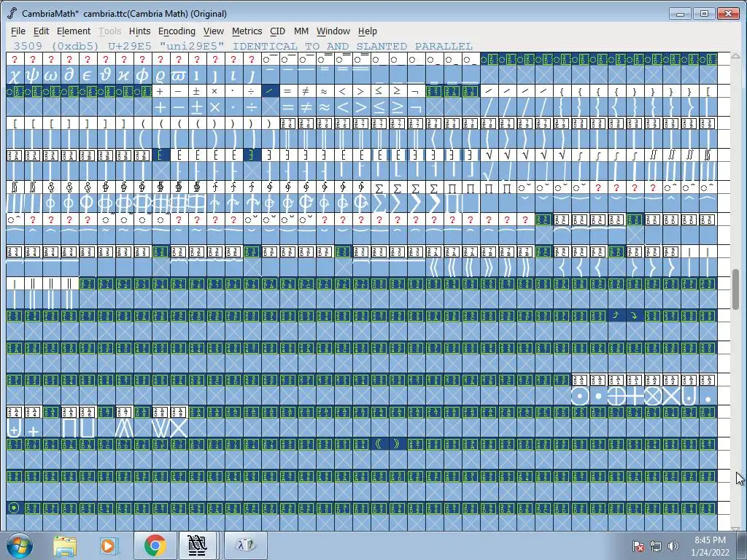Select the multiplication × glyph beside plus-minus
The height and width of the screenshot is (560, 747).
point(215,107)
